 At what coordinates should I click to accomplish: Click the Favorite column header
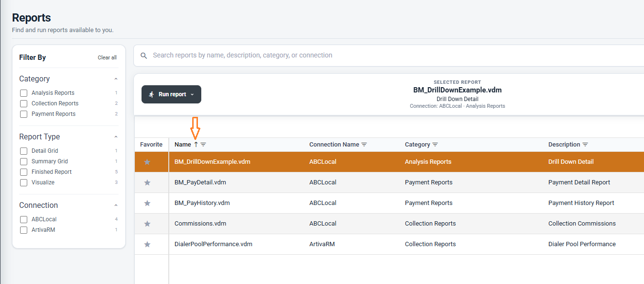151,145
